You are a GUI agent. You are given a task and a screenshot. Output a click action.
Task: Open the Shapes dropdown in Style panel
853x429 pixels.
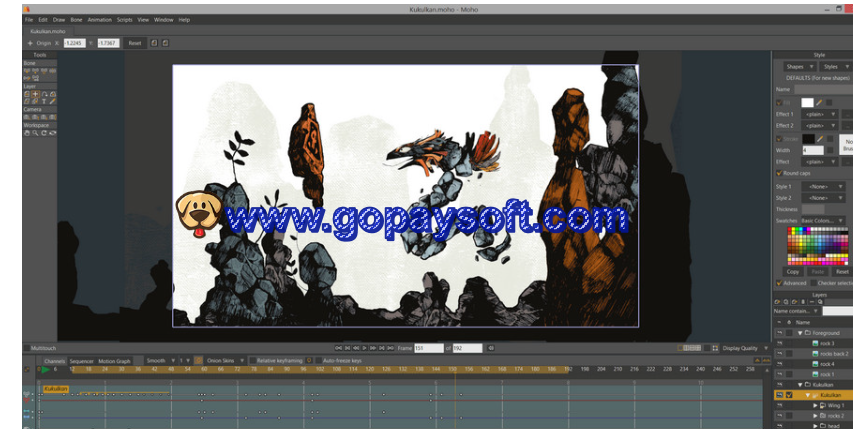click(x=799, y=66)
